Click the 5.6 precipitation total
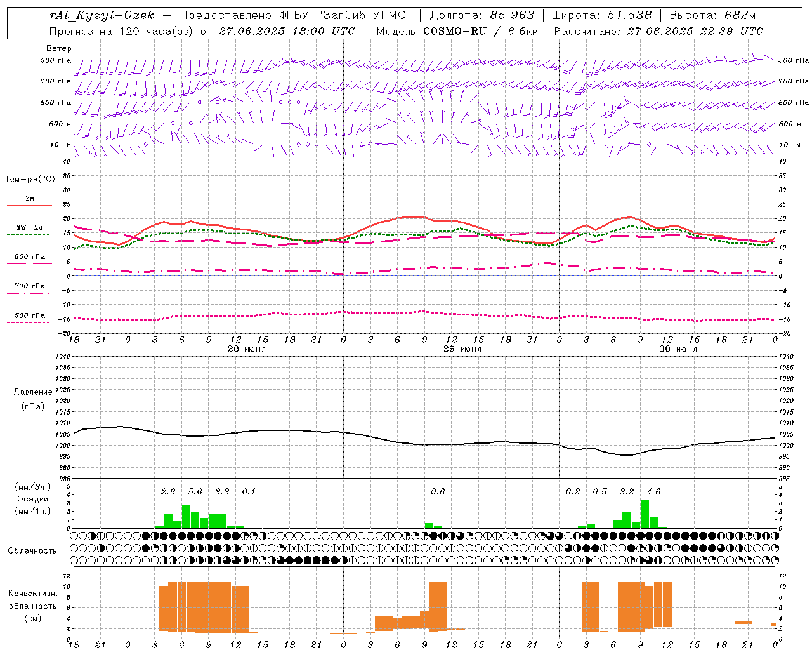The height and width of the screenshot is (650, 812). (x=195, y=492)
